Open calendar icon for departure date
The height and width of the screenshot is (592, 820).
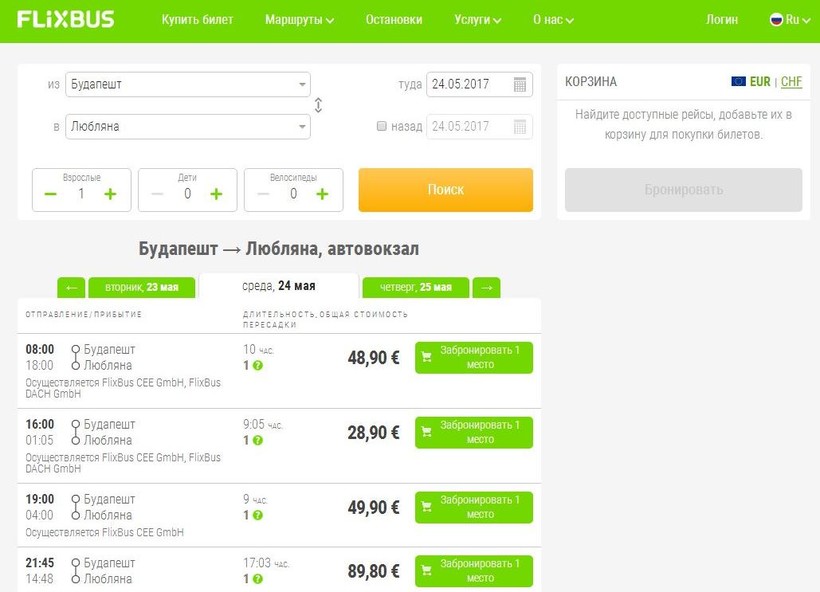click(520, 85)
